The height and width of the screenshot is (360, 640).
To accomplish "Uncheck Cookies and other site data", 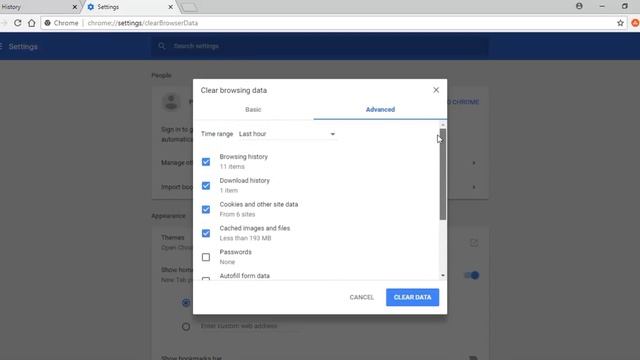I will (x=206, y=209).
